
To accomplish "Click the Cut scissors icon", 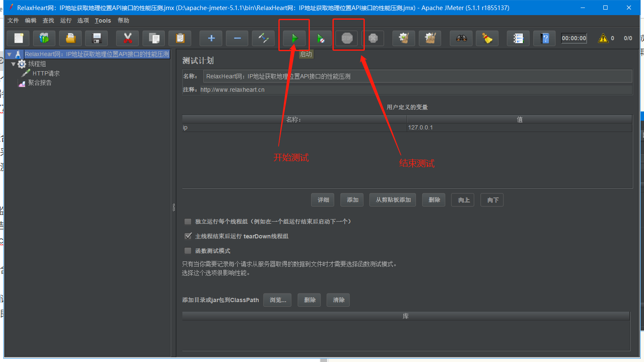I will (x=127, y=38).
